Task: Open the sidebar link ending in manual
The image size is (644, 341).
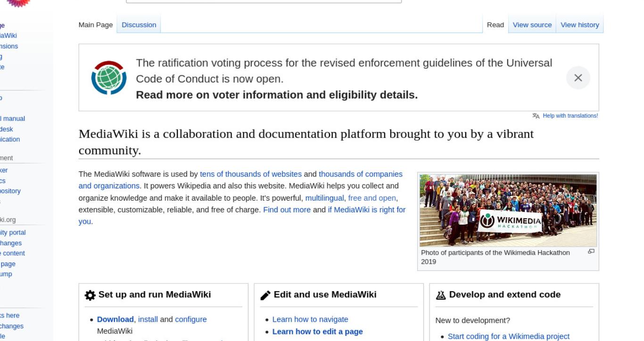Action: coord(12,119)
